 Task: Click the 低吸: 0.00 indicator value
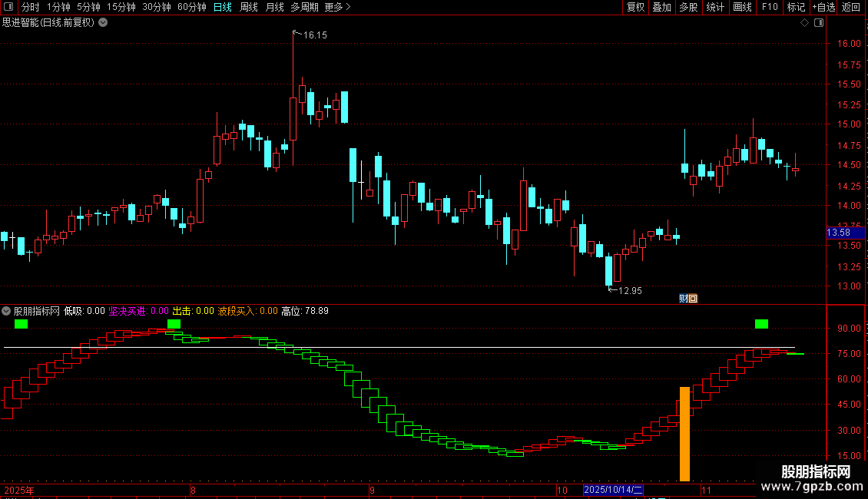point(84,311)
